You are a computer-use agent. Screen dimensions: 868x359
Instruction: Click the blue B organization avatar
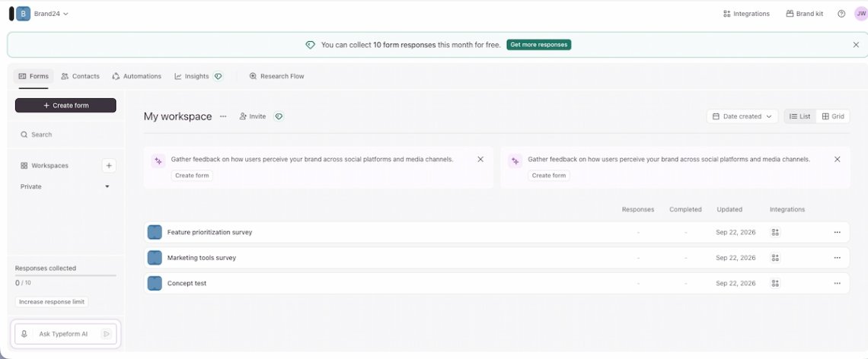pos(24,14)
